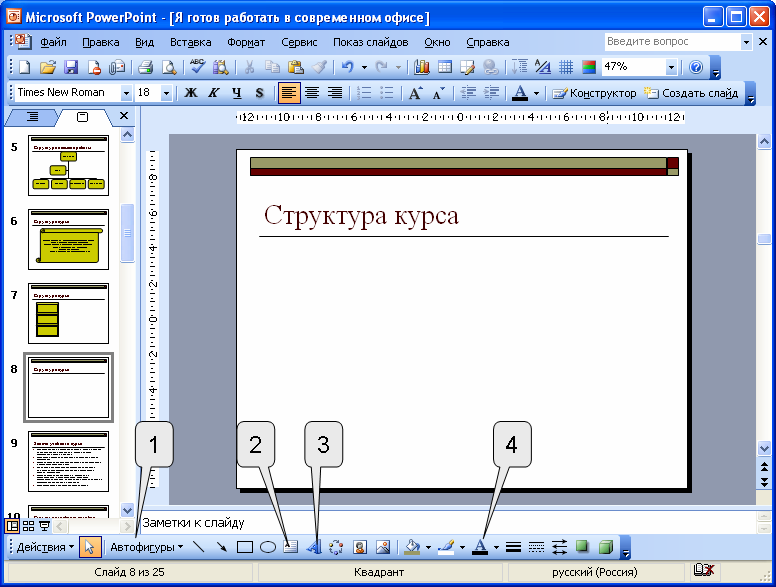776x587 pixels.
Task: Apply line color with the brush icon
Action: click(x=446, y=547)
